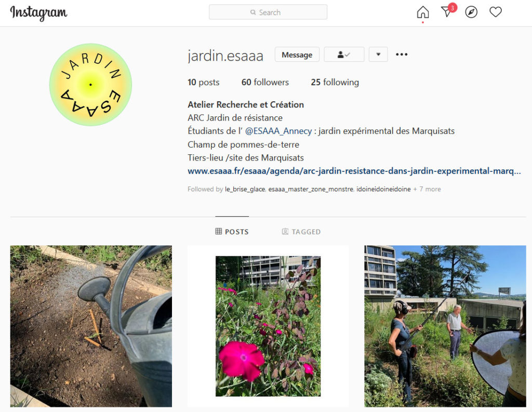Open the pink flower post thumbnail

[x=268, y=326]
